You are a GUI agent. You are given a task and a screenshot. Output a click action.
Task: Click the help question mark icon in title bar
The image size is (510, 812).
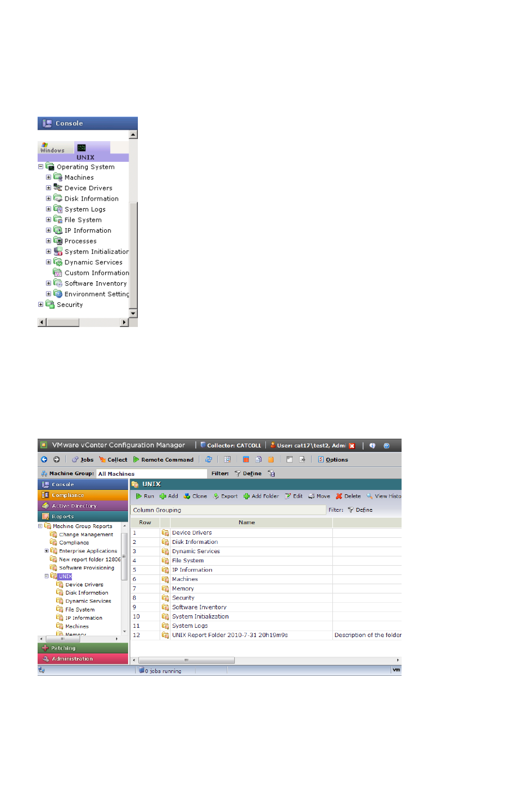386,446
